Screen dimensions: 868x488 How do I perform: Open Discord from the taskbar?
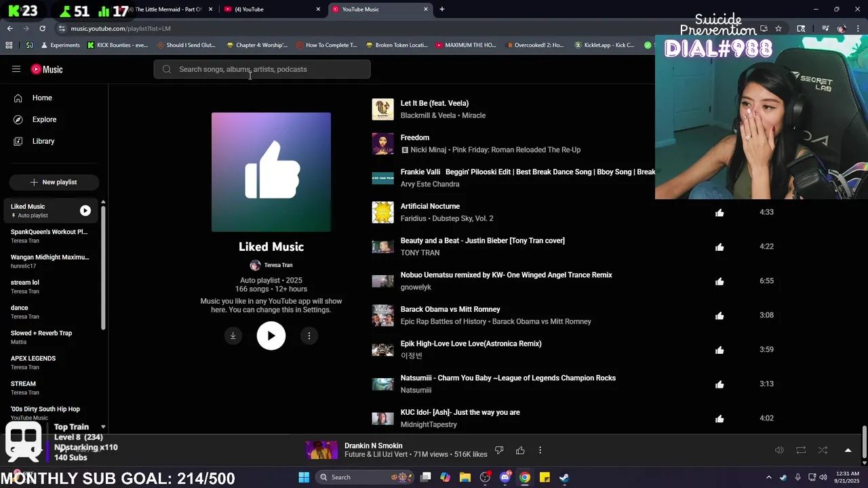(505, 477)
